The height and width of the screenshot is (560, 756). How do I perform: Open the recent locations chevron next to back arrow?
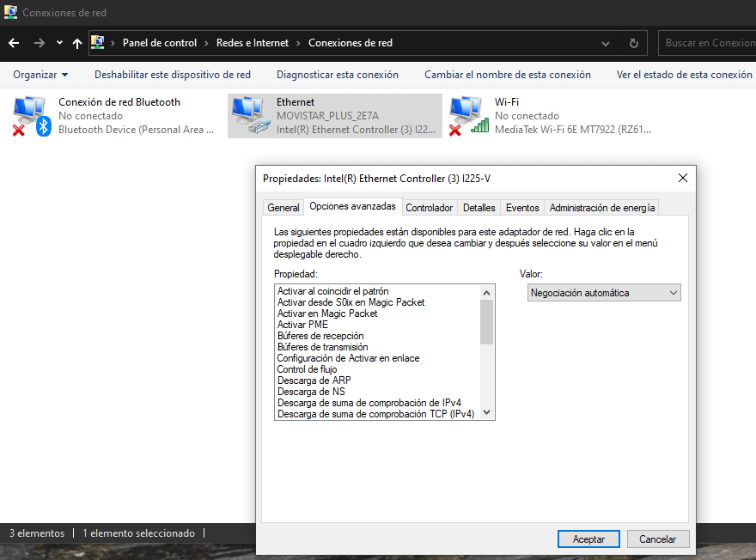[58, 42]
